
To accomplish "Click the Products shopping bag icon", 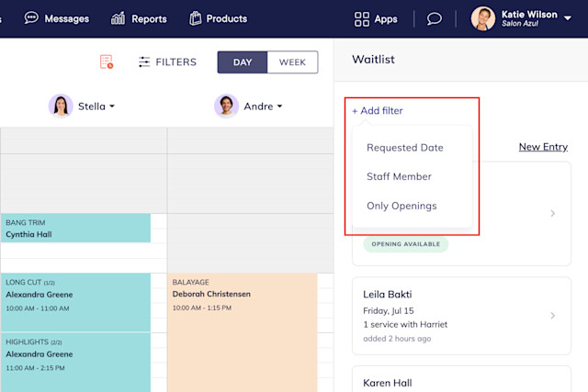I will point(196,18).
